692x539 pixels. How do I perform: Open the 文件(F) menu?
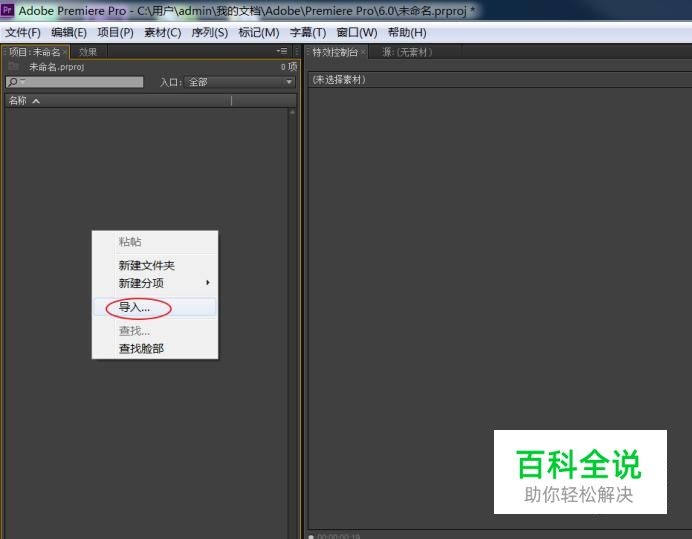[x=23, y=33]
